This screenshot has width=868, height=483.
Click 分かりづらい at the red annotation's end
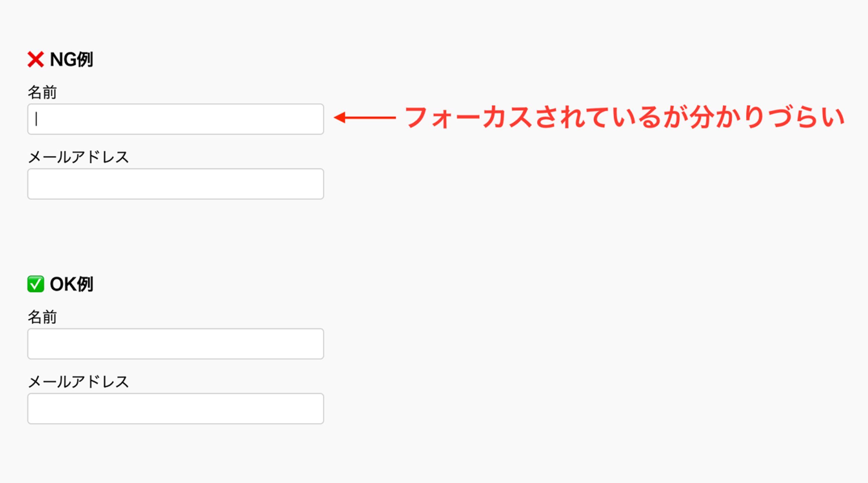766,118
